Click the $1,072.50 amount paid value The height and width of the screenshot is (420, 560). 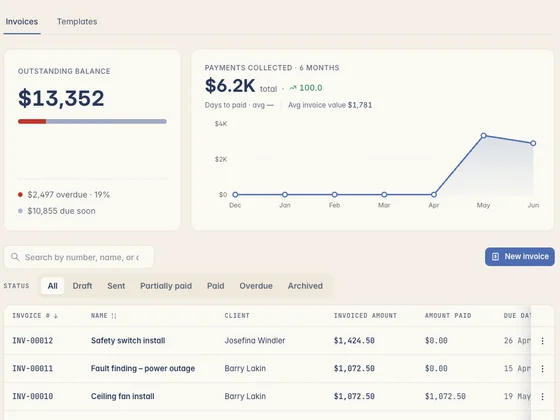click(x=445, y=396)
